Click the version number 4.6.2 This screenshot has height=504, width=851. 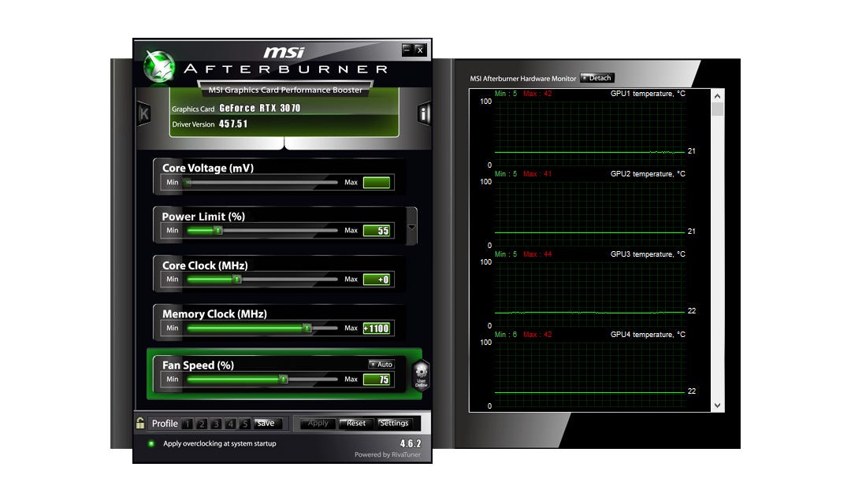[x=411, y=443]
